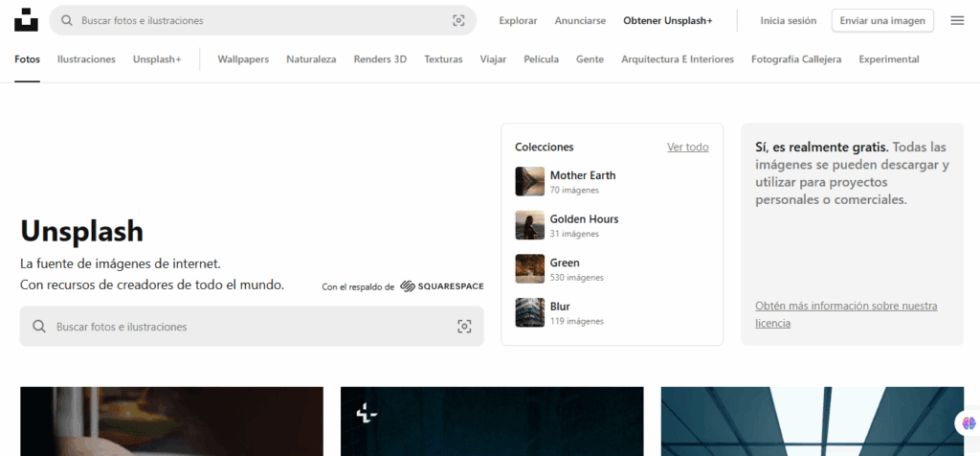Screen dimensions: 980x456
Task: Click Golden Hours collection title
Action: coord(585,219)
